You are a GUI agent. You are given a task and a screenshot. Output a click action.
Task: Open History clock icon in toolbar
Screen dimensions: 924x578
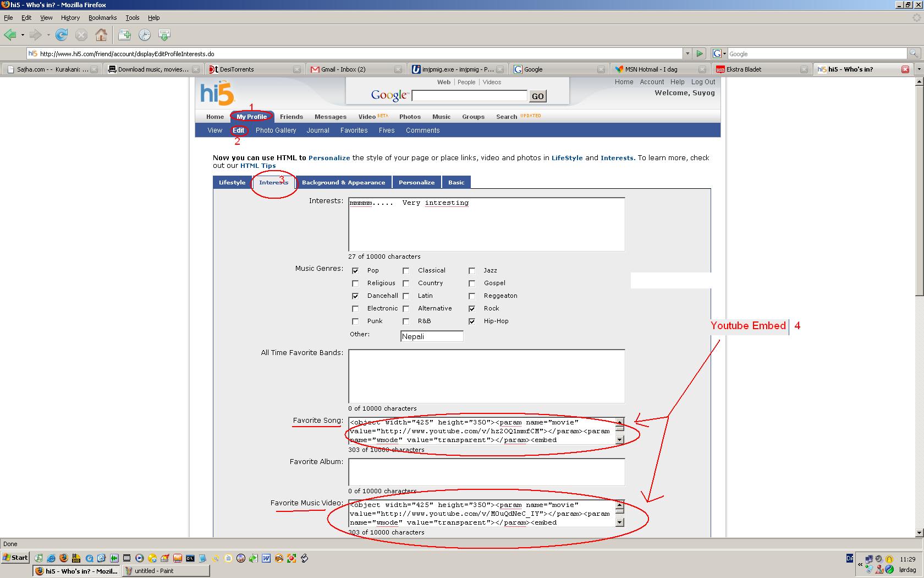click(144, 35)
